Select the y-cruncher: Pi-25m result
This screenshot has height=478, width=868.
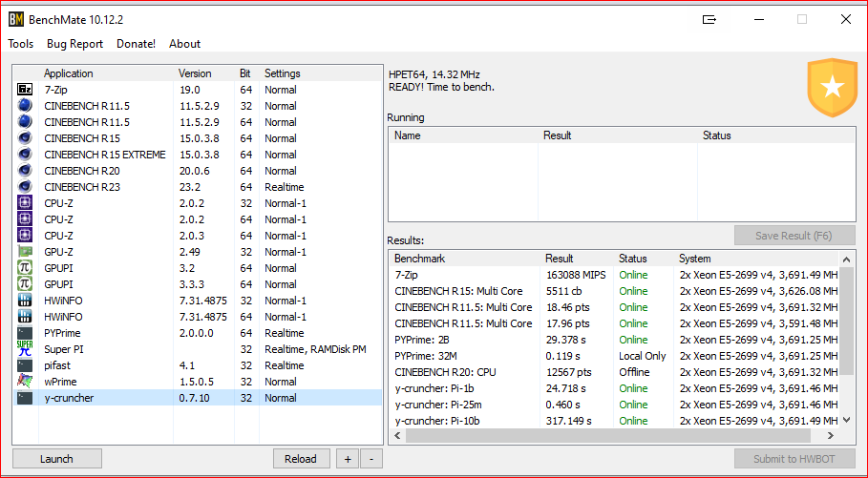[x=614, y=405]
